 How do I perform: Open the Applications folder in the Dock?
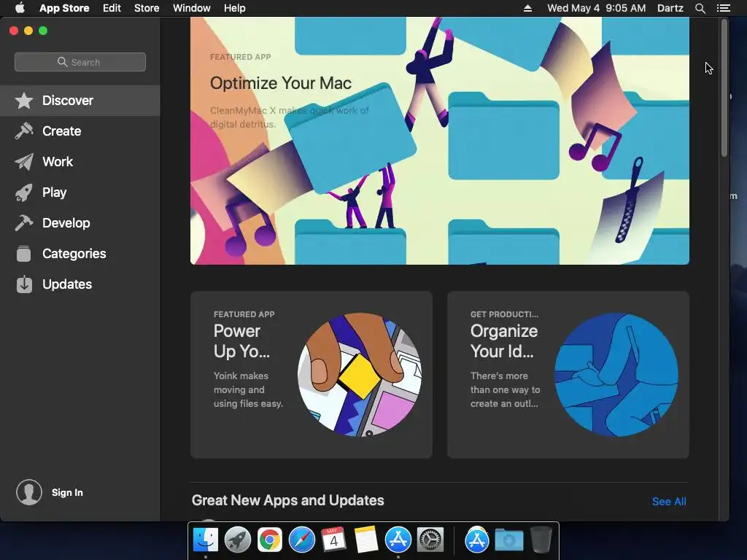477,540
